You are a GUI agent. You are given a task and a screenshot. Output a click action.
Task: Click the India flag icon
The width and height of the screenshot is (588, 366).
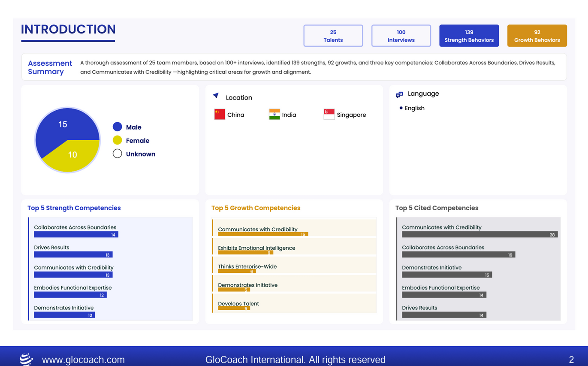tap(274, 115)
